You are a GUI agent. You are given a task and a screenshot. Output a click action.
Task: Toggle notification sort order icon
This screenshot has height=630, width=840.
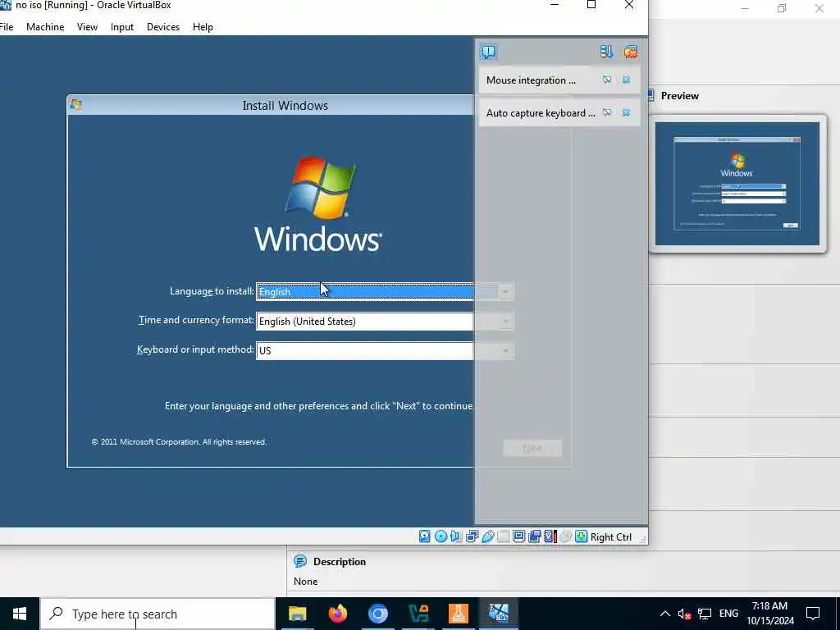click(606, 52)
